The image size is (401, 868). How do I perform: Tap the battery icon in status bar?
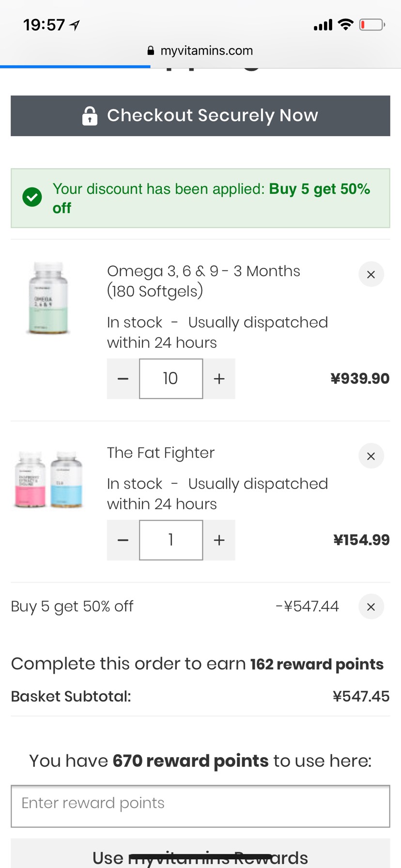(x=372, y=25)
